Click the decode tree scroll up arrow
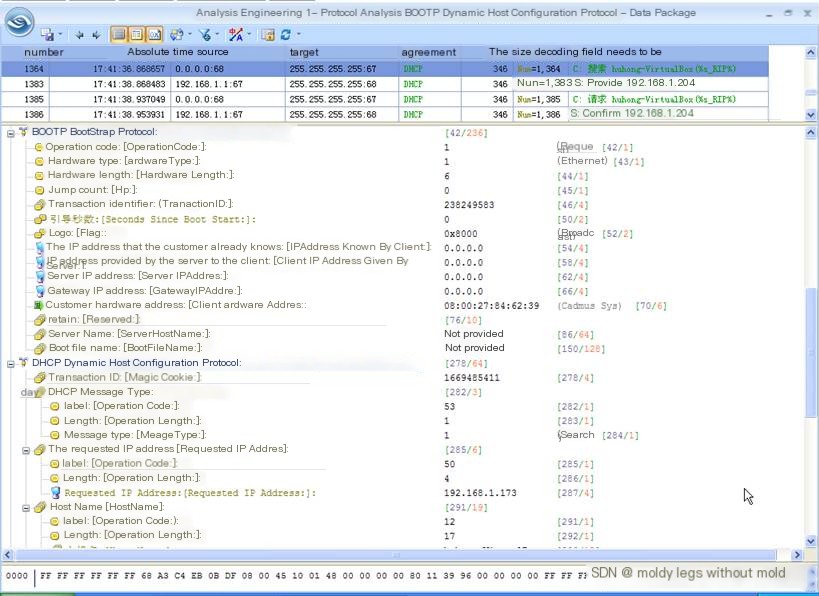Image resolution: width=819 pixels, height=596 pixels. 811,133
